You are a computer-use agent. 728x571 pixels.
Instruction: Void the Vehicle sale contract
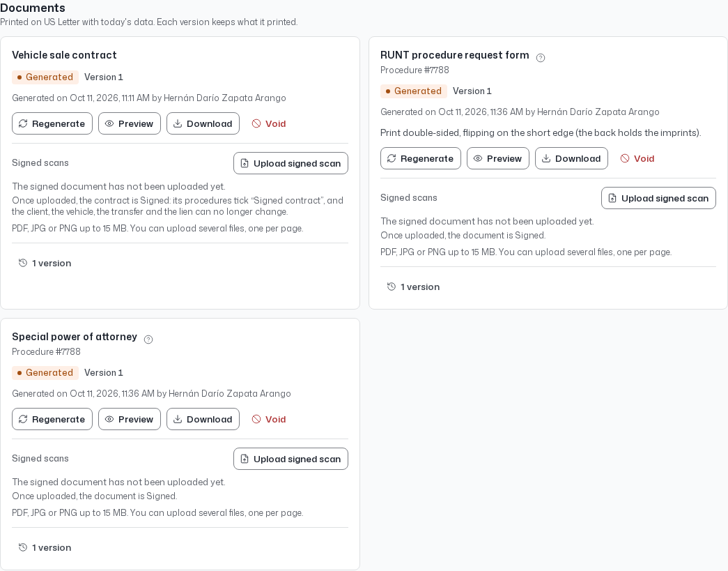click(269, 123)
